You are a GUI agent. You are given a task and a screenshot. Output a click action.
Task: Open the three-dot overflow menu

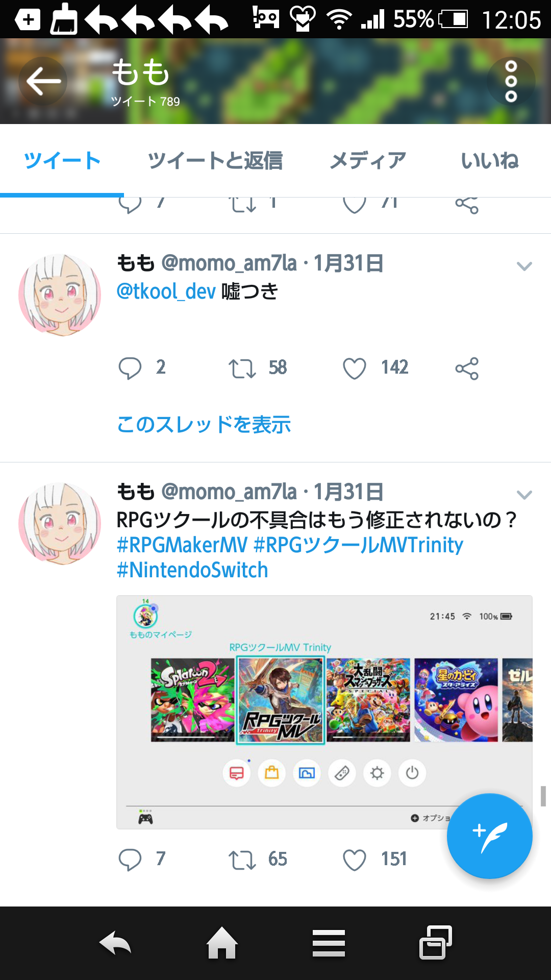[x=511, y=82]
